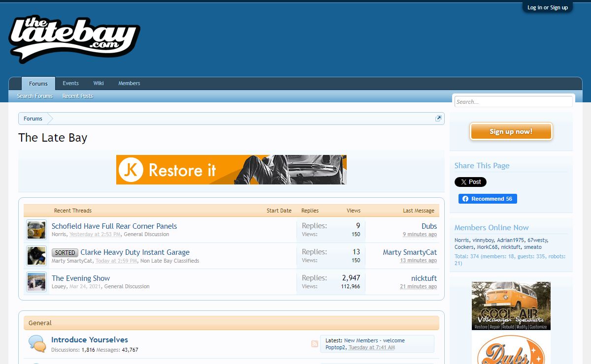This screenshot has height=364, width=591.
Task: Click the 13 minutes ago timestamp
Action: (x=418, y=261)
